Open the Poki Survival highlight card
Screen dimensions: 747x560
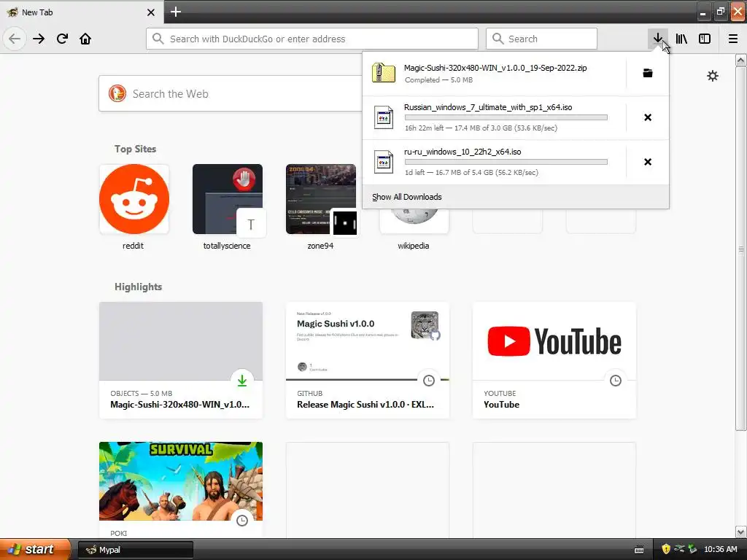(x=181, y=489)
